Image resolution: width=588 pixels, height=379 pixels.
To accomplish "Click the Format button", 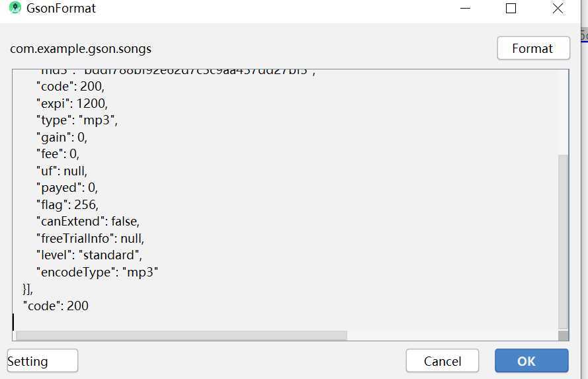I will [x=533, y=48].
